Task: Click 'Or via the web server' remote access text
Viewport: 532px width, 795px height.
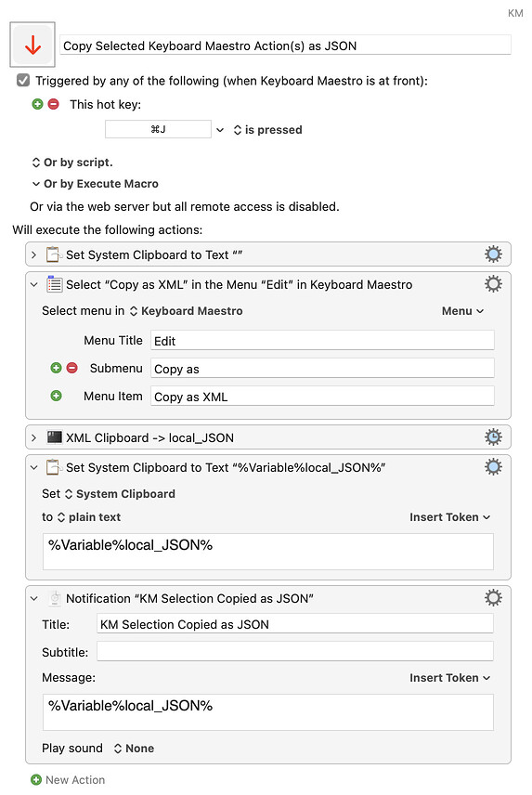Action: 185,206
